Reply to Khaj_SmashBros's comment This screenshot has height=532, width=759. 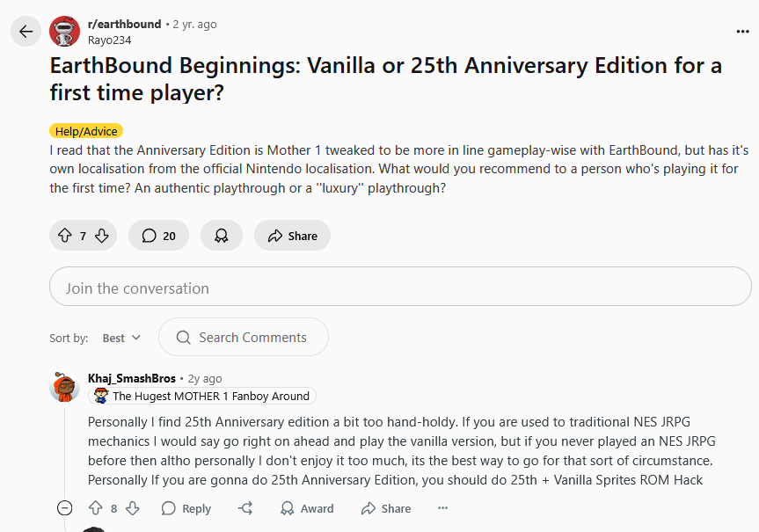(x=186, y=508)
